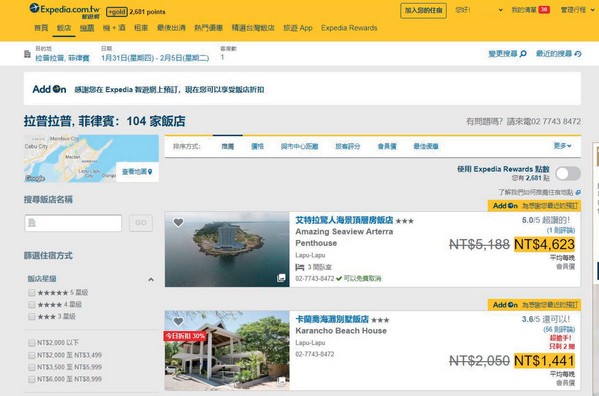Toggle the Expedia Rewards points switch
The width and height of the screenshot is (599, 396).
coord(568,173)
